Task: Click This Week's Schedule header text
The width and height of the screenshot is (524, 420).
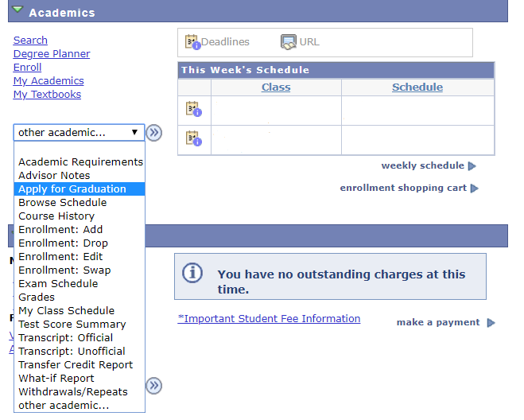Action: (x=245, y=70)
